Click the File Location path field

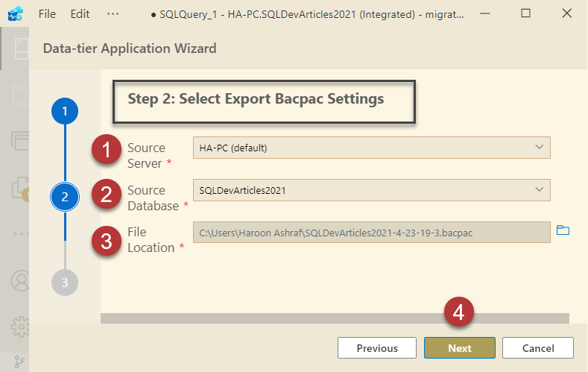(x=371, y=232)
